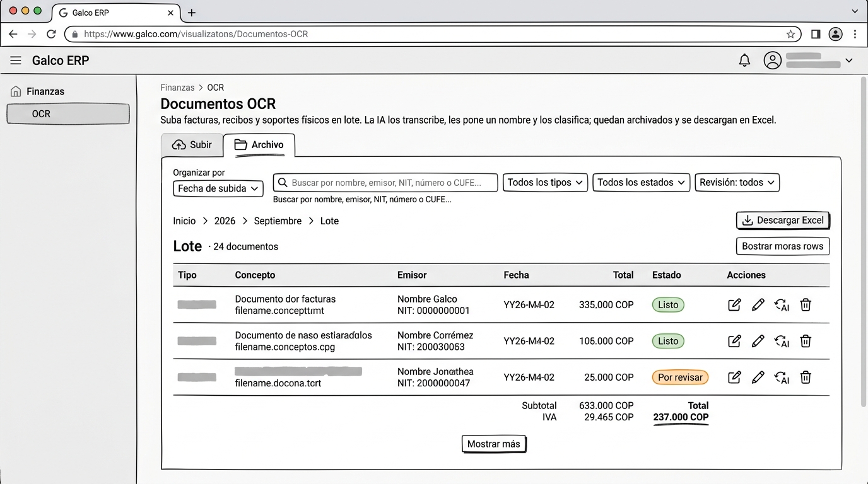The width and height of the screenshot is (868, 484).
Task: Click the open-in-editor icon for Nombre Corrémez row
Action: pos(734,341)
